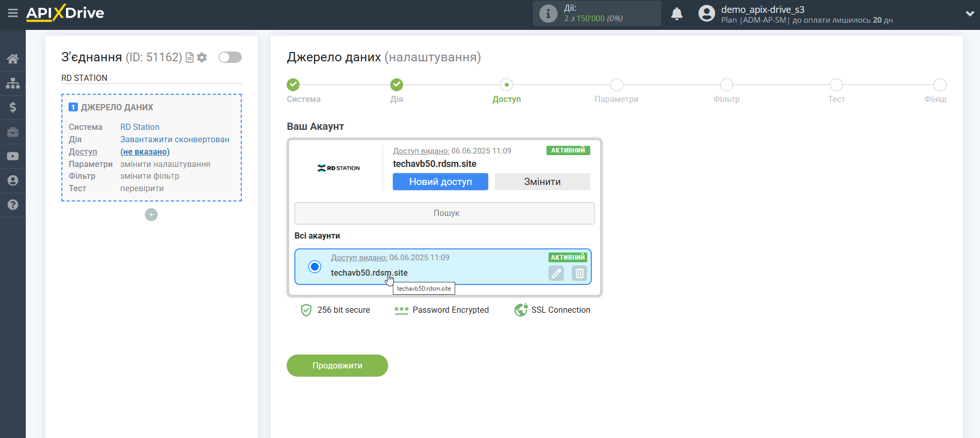Click the copy connection document icon
980x438 pixels.
point(190,58)
